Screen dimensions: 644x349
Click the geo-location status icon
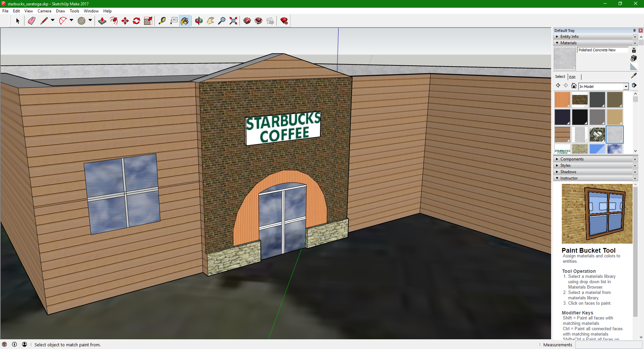[4, 344]
